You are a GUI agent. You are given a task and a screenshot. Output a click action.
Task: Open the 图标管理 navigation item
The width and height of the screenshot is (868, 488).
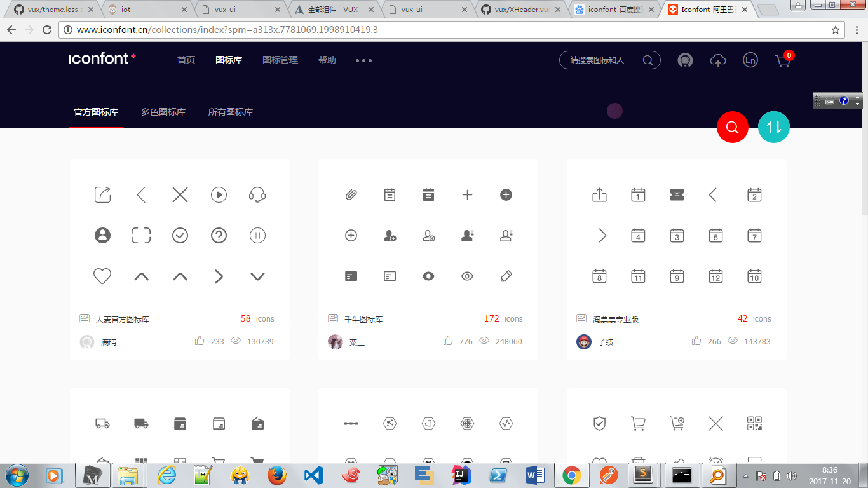coord(280,60)
